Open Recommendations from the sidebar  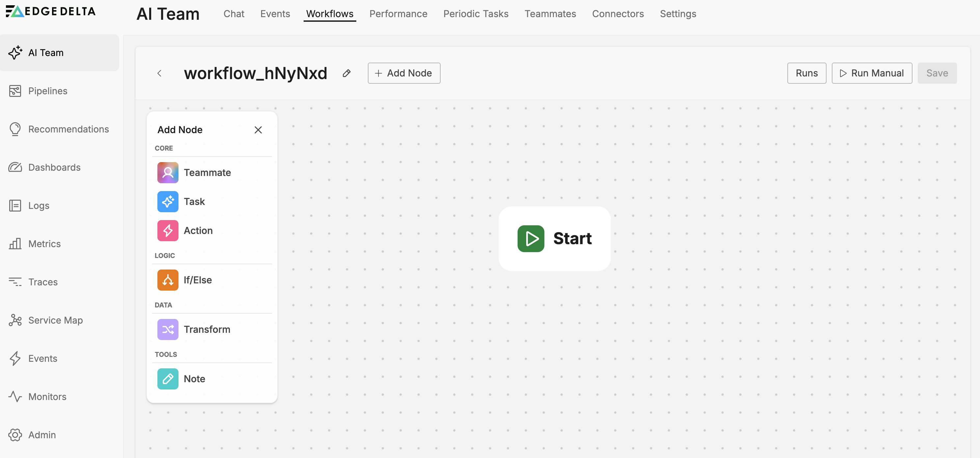pyautogui.click(x=68, y=129)
